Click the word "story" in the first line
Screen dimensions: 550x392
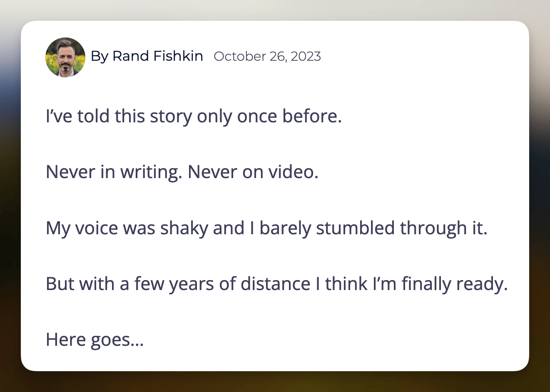[x=171, y=117]
